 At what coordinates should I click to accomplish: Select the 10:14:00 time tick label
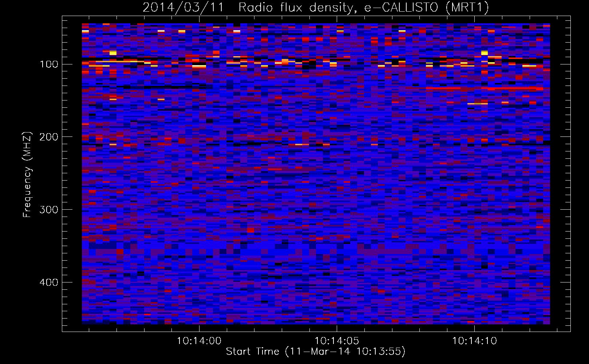tap(199, 341)
